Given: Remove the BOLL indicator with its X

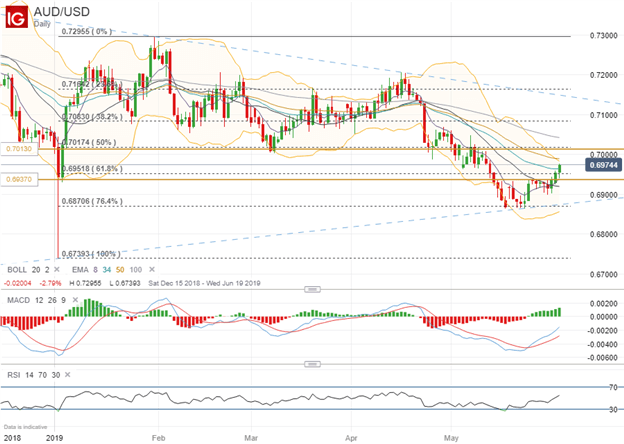Looking at the screenshot, I should click(x=57, y=270).
